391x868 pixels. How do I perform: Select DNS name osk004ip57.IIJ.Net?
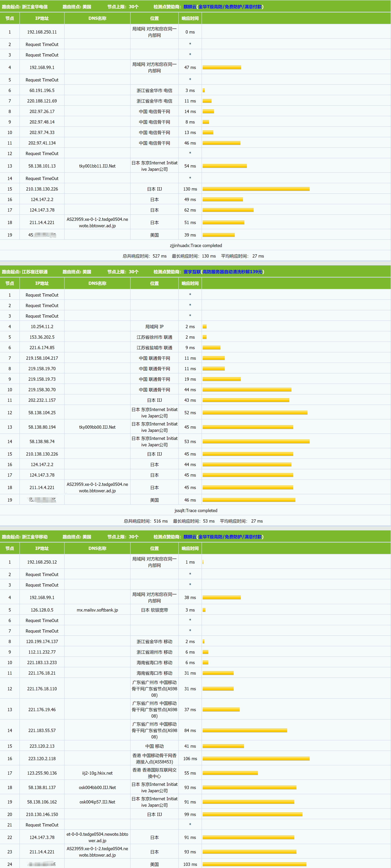pyautogui.click(x=97, y=802)
